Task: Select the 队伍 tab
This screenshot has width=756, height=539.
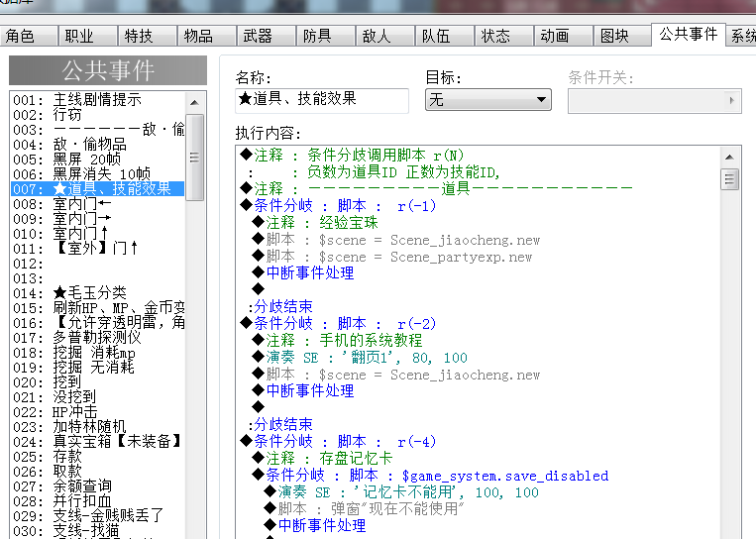Action: pyautogui.click(x=445, y=36)
